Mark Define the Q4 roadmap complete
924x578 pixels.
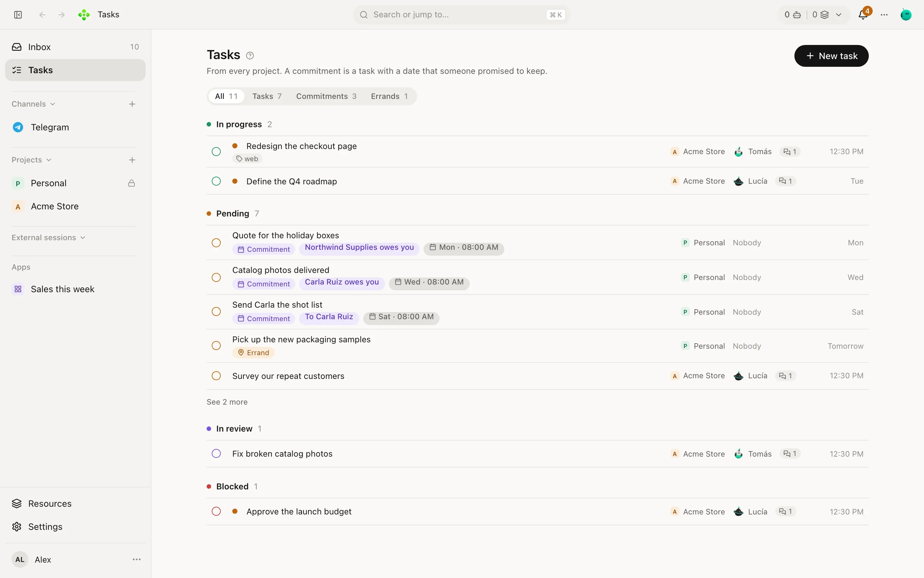[x=216, y=181]
